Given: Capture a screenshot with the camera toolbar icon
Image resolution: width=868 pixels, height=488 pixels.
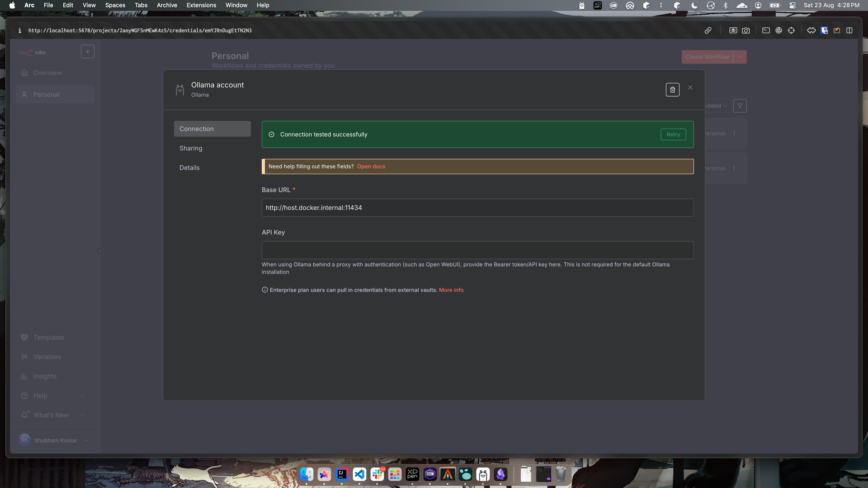Looking at the screenshot, I should [x=746, y=30].
